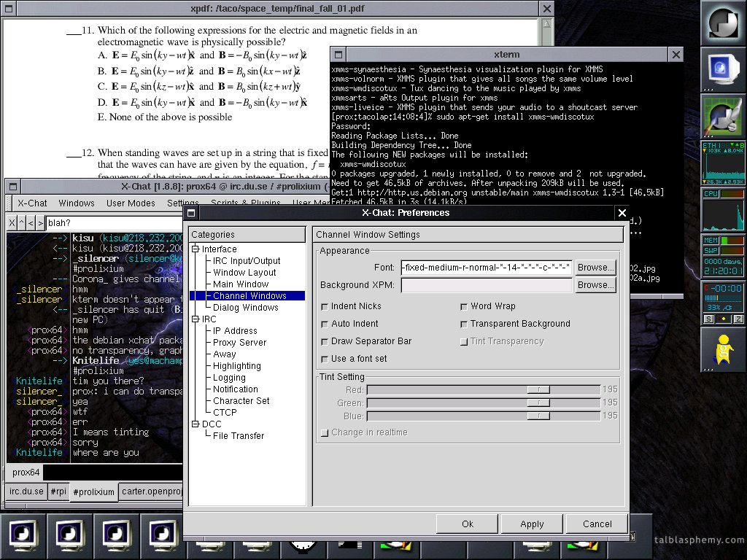Open the Highlighting settings category
The width and height of the screenshot is (747, 560).
[x=237, y=366]
